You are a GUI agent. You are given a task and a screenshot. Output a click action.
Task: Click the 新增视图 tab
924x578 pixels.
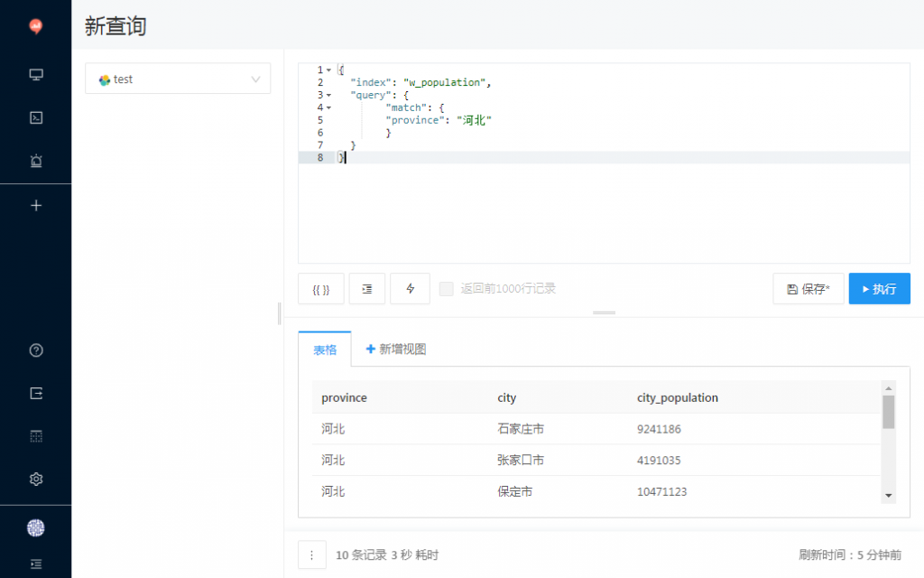point(395,350)
